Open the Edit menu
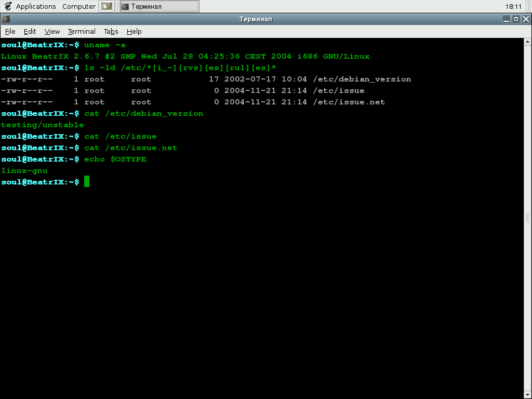The width and height of the screenshot is (532, 399). (x=30, y=32)
